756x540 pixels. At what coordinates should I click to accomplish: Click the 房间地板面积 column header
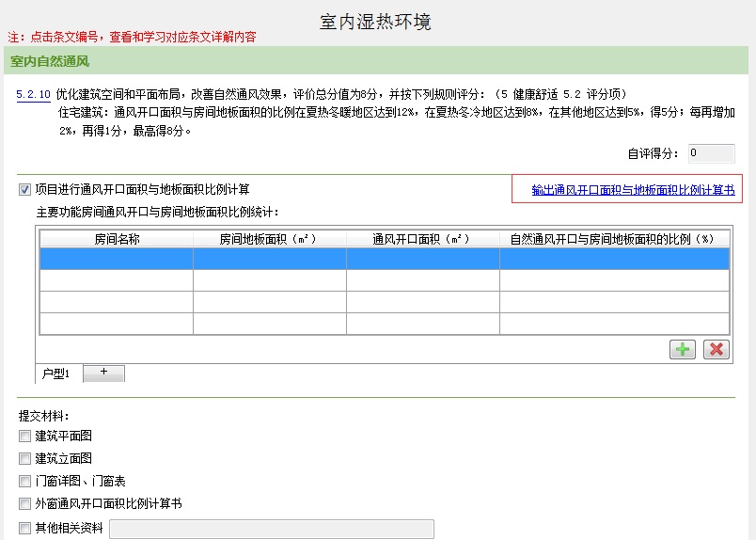coord(269,239)
